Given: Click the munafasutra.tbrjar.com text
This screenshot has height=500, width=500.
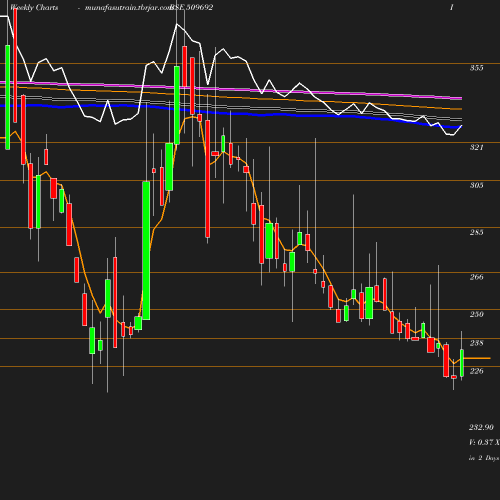Looking at the screenshot, I should coord(128,7).
